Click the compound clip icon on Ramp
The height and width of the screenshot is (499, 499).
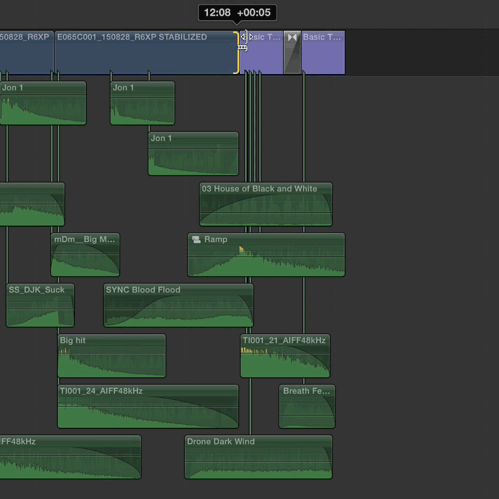196,239
